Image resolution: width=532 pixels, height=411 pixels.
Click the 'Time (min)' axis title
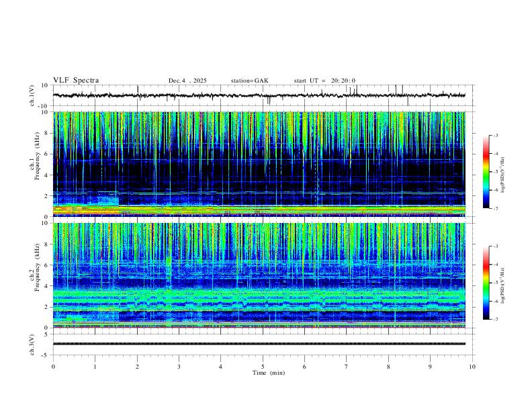[x=269, y=373]
